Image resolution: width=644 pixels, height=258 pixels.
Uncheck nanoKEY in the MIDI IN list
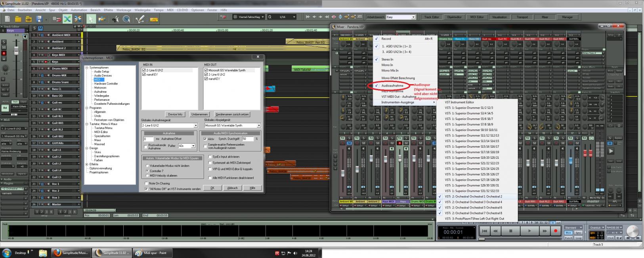click(x=144, y=75)
